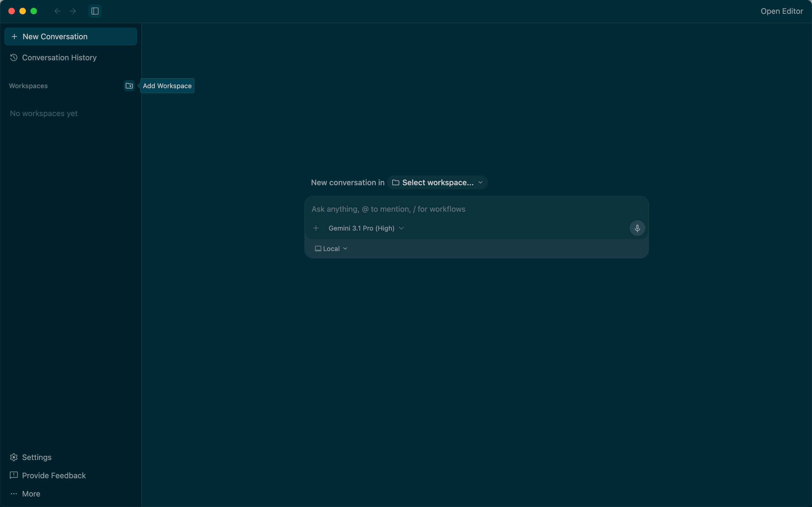812x507 pixels.
Task: Minimize the window with yellow button
Action: pyautogui.click(x=22, y=11)
